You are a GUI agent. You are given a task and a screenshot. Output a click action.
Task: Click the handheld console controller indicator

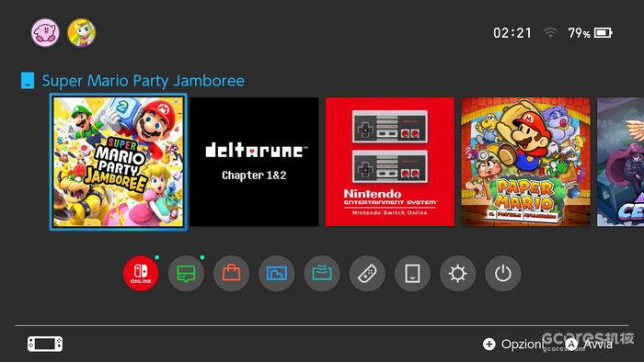tap(45, 344)
